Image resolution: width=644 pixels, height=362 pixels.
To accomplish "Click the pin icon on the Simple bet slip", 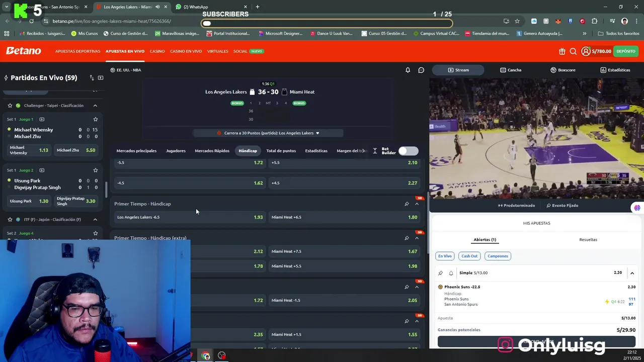I will click(x=440, y=273).
